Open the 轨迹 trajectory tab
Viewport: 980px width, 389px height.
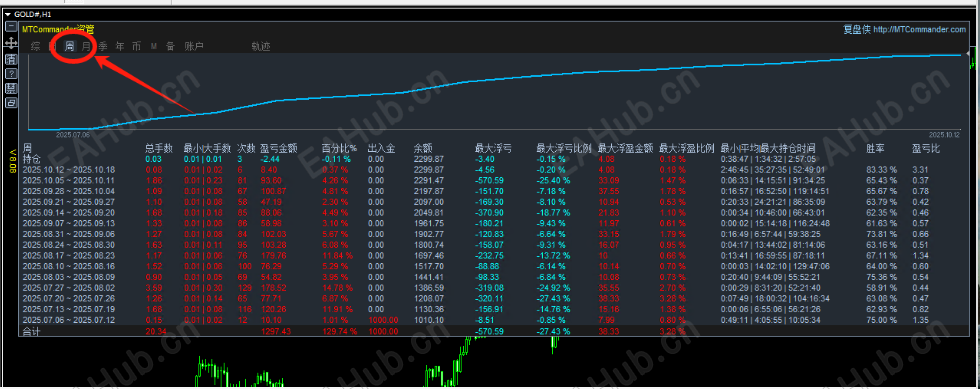pos(261,46)
